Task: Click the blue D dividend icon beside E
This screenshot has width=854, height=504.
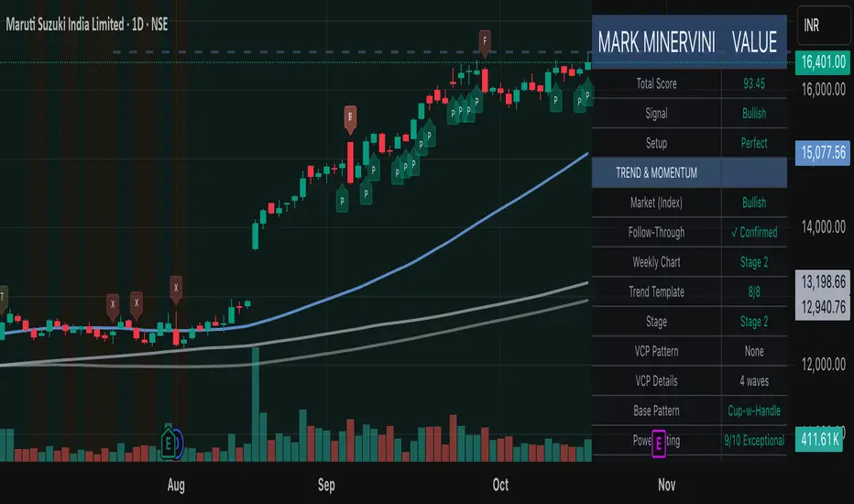Action: pyautogui.click(x=178, y=443)
